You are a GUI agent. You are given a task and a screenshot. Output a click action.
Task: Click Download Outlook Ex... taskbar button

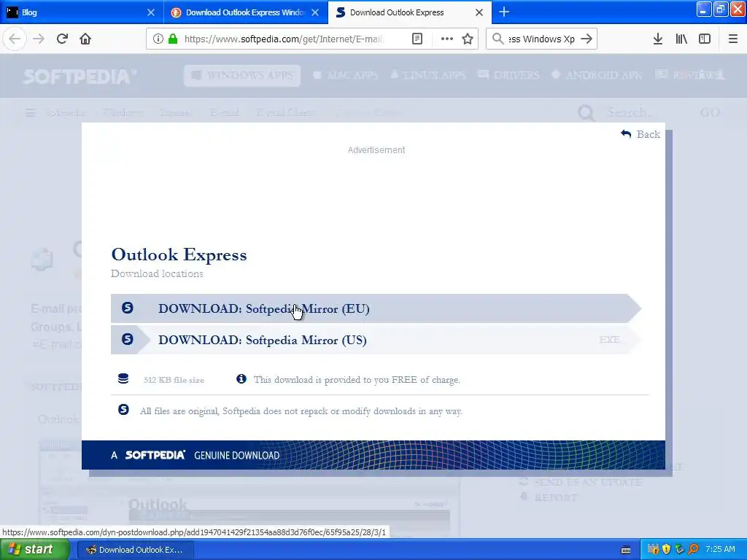coord(135,550)
